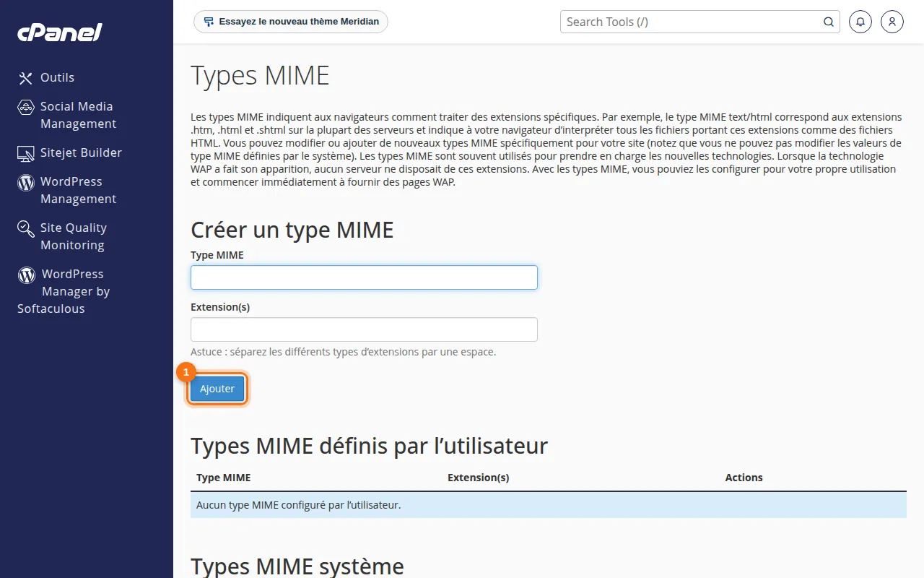The width and height of the screenshot is (924, 578).
Task: Click the WordPress Management logo icon
Action: pyautogui.click(x=26, y=182)
